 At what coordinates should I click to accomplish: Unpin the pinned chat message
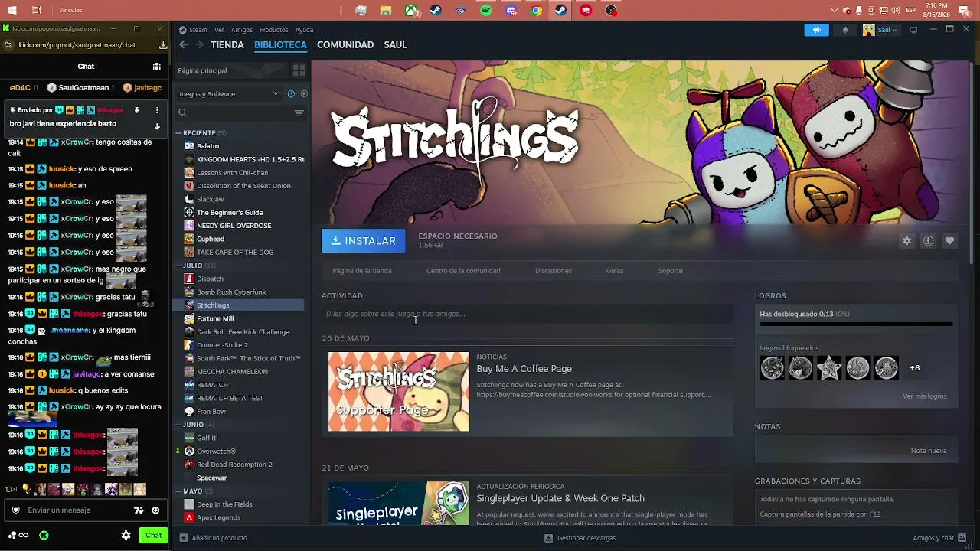point(136,110)
